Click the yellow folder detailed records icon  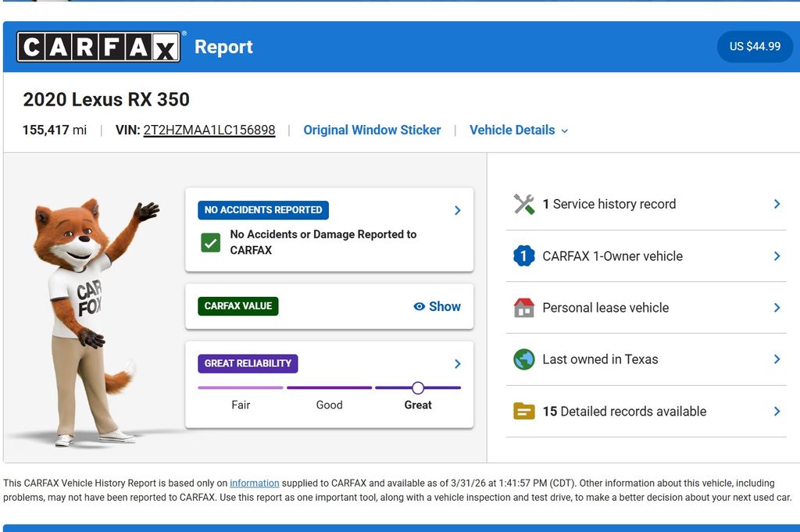click(x=523, y=412)
